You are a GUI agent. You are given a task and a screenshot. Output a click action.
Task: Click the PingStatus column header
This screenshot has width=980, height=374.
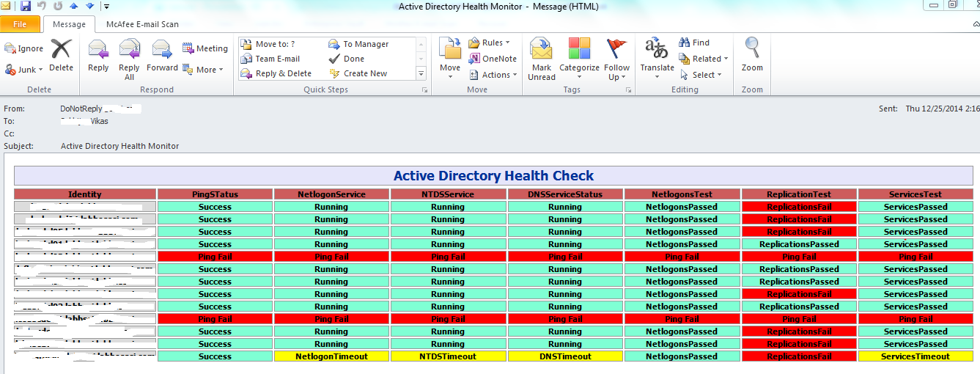(x=215, y=194)
